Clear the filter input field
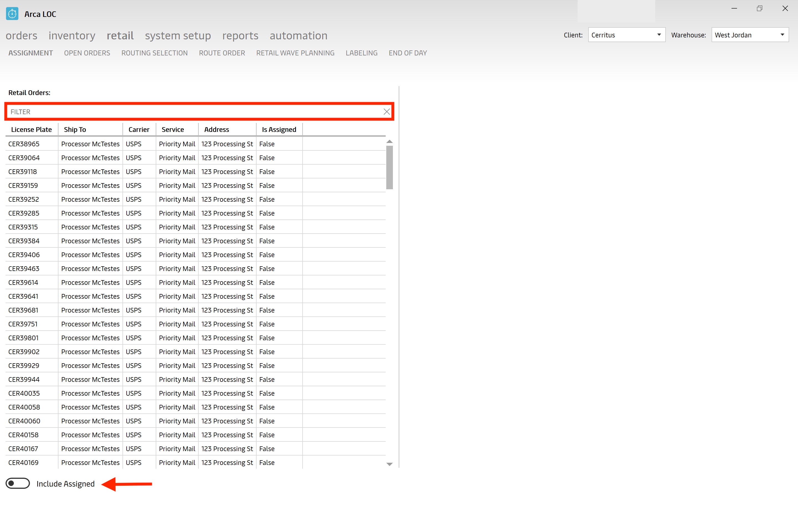The image size is (798, 532). (x=386, y=112)
